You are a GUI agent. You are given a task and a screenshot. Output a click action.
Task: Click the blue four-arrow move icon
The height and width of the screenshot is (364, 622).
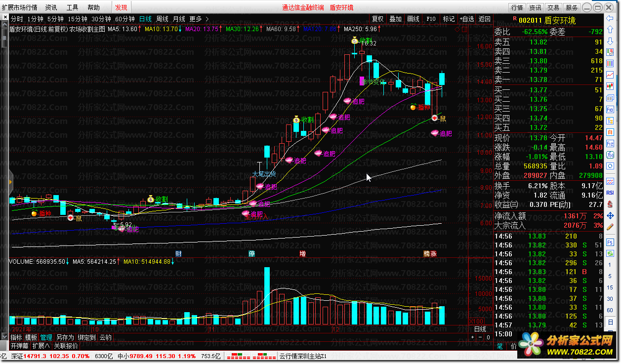coord(610,215)
